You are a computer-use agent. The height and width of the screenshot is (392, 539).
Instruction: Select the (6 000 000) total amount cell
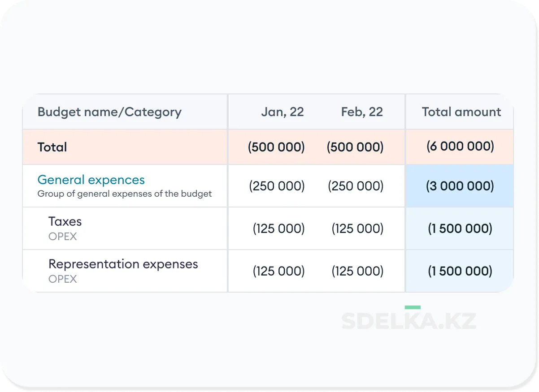pos(460,146)
